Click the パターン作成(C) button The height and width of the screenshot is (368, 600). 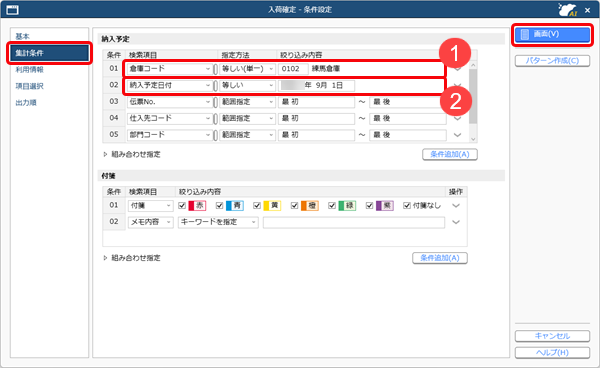point(552,61)
